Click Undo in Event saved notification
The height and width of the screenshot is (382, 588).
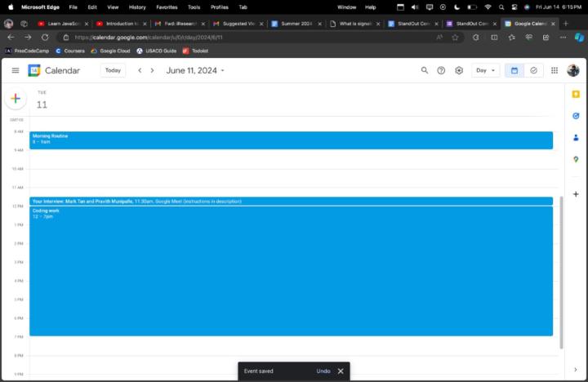[323, 371]
